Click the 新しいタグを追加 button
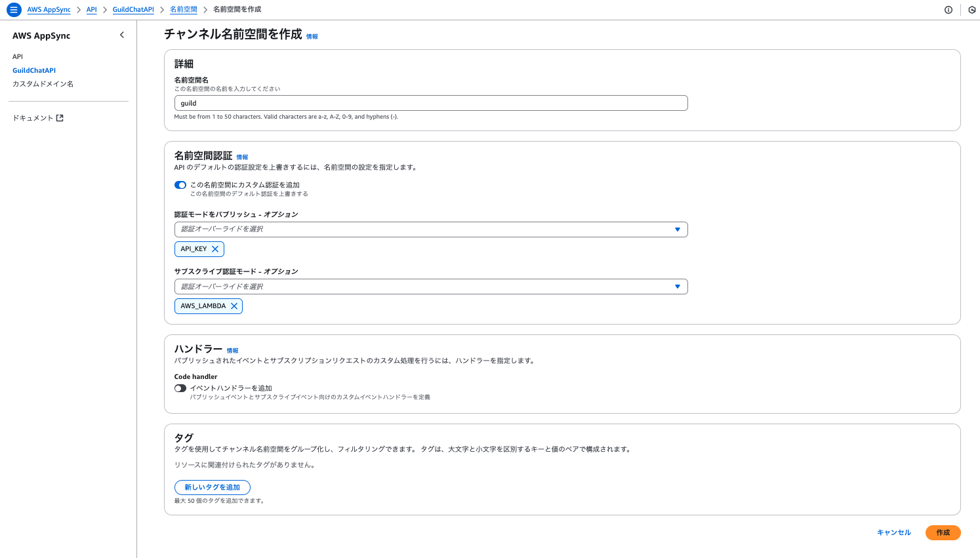The image size is (980, 558). (x=213, y=487)
